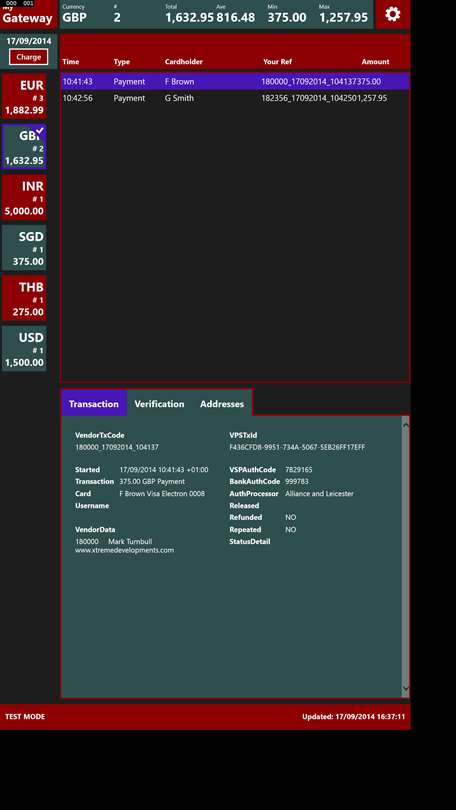Screen dimensions: 456x810
Task: Select the SGD currency tile
Action: pos(24,247)
